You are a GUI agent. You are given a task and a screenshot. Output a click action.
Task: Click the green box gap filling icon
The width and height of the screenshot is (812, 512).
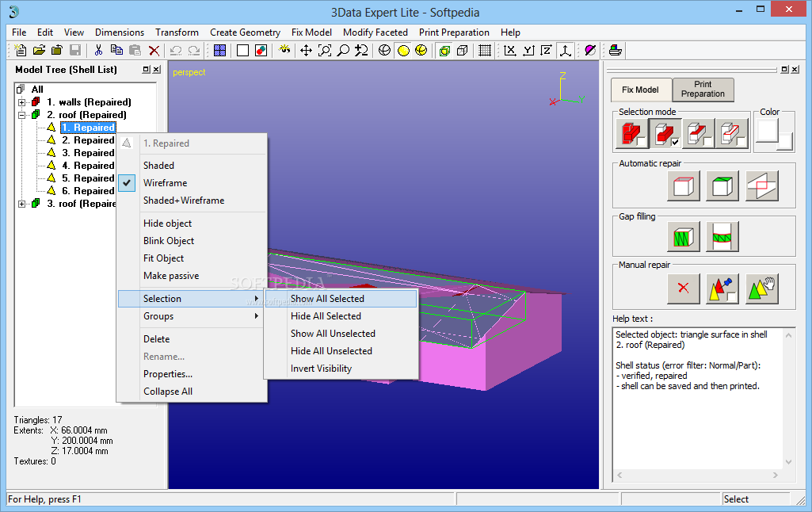(x=684, y=236)
